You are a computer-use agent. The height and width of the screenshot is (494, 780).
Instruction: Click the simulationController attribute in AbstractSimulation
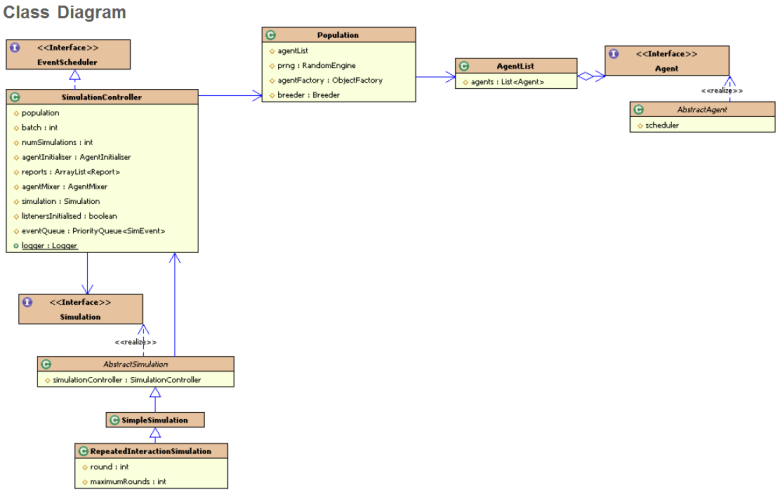[x=126, y=379]
